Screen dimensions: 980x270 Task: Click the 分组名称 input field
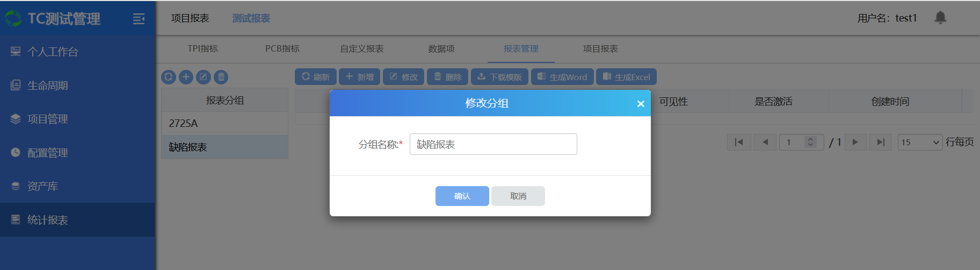(493, 144)
